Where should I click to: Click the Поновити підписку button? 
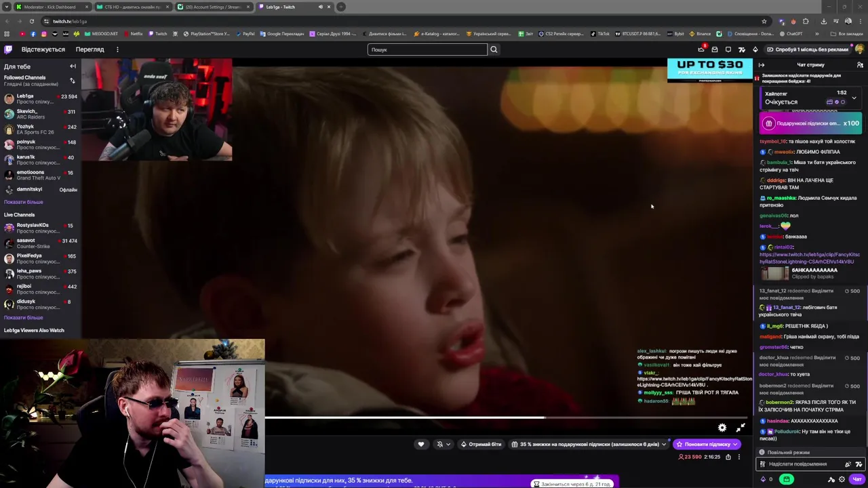[707, 444]
